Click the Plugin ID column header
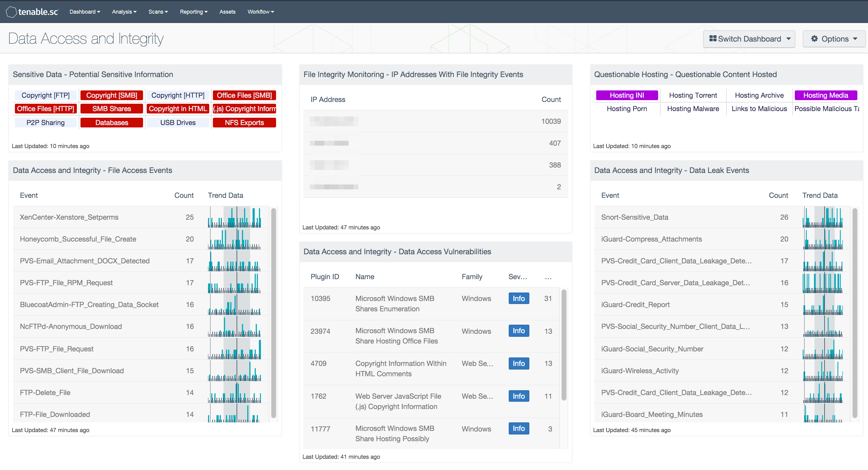Image resolution: width=868 pixels, height=470 pixels. click(x=325, y=277)
